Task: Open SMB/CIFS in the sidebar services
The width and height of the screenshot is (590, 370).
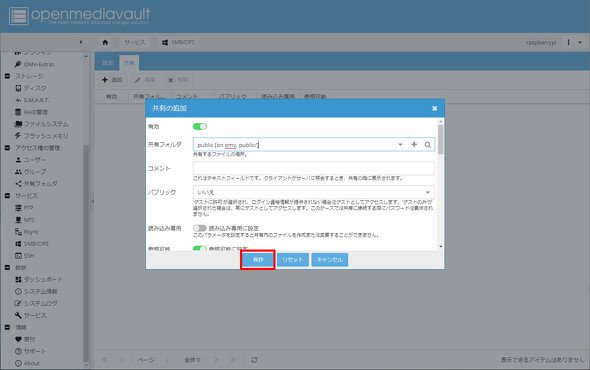Action: 32,244
